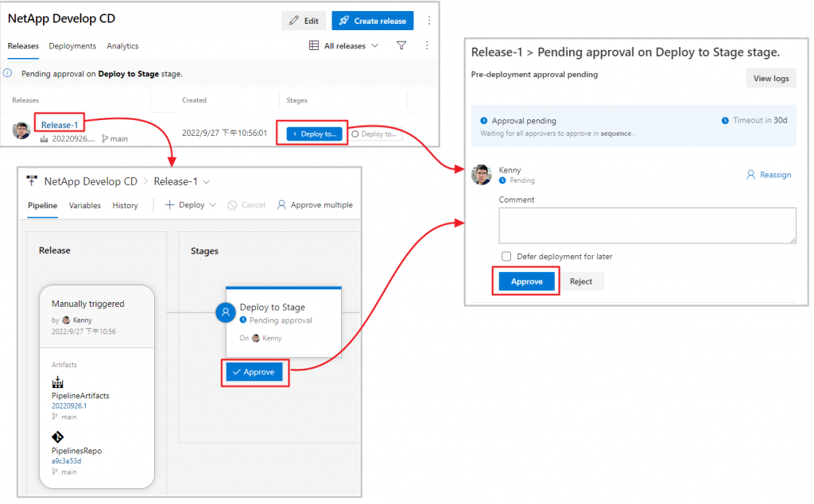Click the Pending approval status on the stage card
Screen dimensions: 814x504
point(276,320)
